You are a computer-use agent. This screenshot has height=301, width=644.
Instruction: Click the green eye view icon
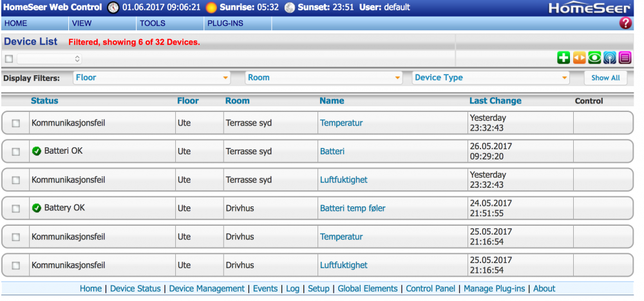[x=594, y=58]
